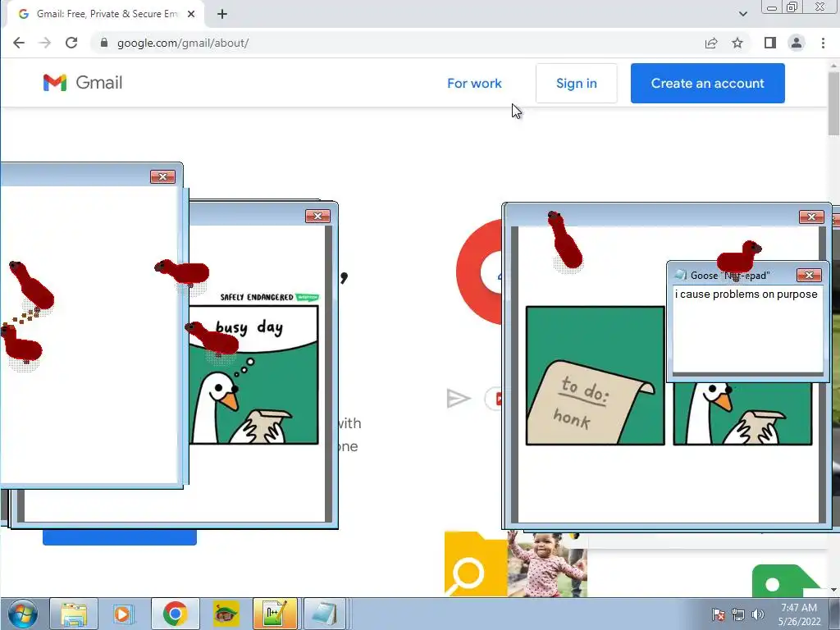Viewport: 840px width, 630px height.
Task: Open Windows Media Player taskbar icon
Action: click(122, 614)
